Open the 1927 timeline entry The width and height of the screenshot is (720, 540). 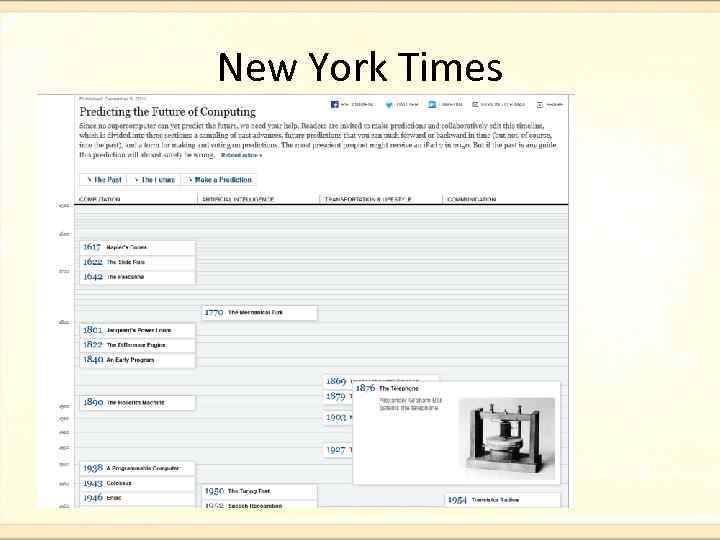pyautogui.click(x=338, y=450)
